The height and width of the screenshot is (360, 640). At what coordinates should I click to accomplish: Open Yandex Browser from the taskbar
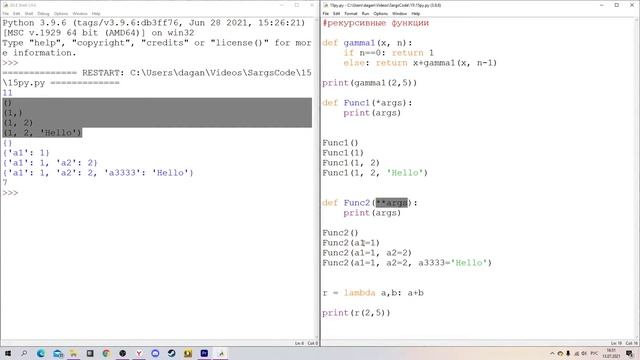click(139, 353)
